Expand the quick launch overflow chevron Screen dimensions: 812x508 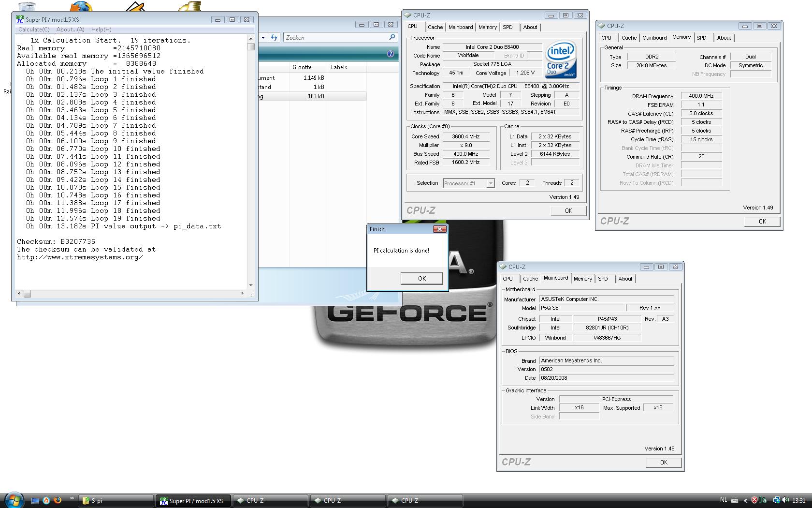[x=72, y=498]
